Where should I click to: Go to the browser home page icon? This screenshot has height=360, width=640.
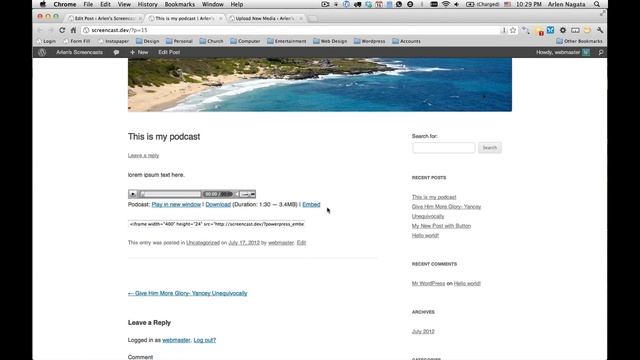(73, 30)
